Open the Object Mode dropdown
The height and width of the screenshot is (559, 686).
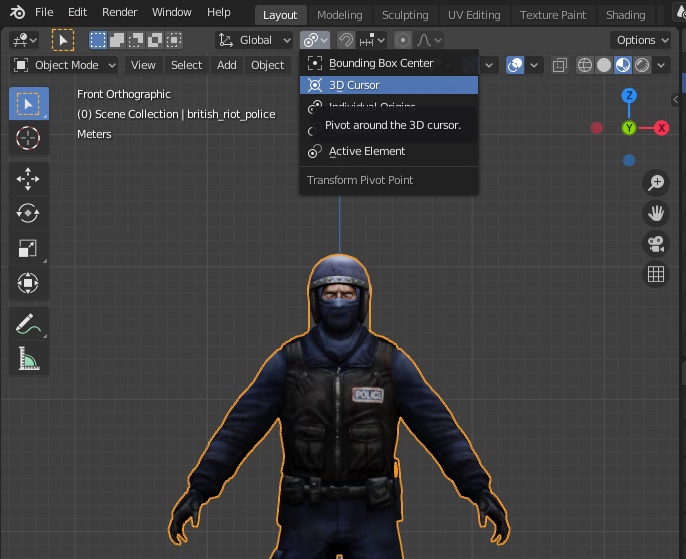(x=64, y=65)
